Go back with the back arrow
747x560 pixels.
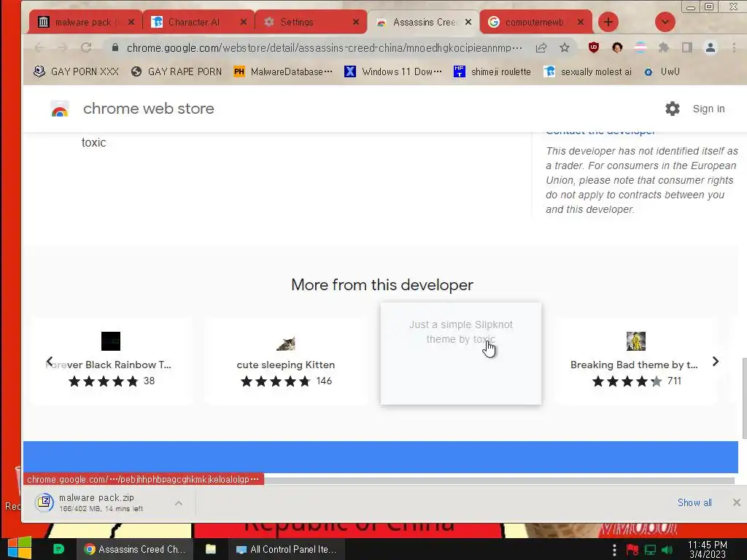click(x=39, y=47)
